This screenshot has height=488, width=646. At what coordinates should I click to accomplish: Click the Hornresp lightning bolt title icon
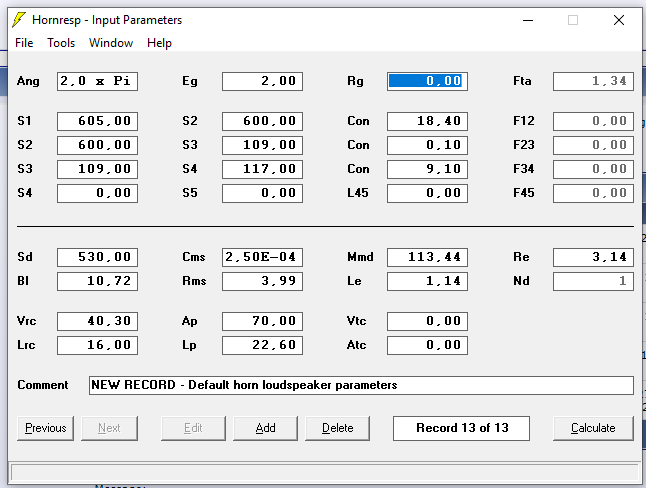tap(19, 20)
